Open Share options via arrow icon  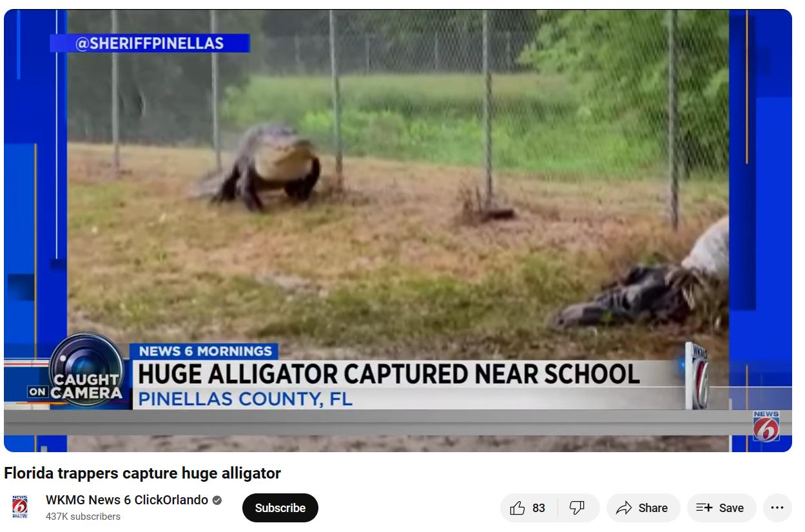(x=624, y=508)
